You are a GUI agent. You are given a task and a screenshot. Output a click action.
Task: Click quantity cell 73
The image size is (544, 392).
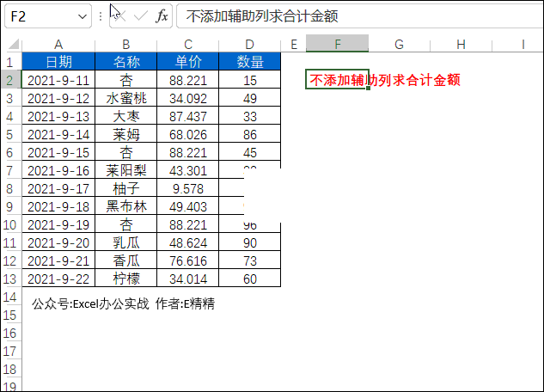point(250,260)
